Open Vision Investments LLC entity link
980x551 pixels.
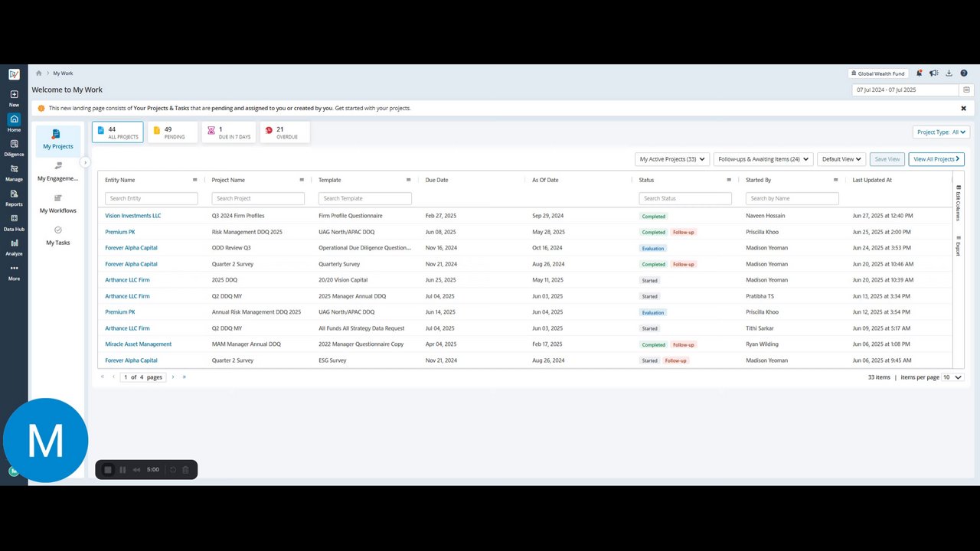click(x=132, y=216)
